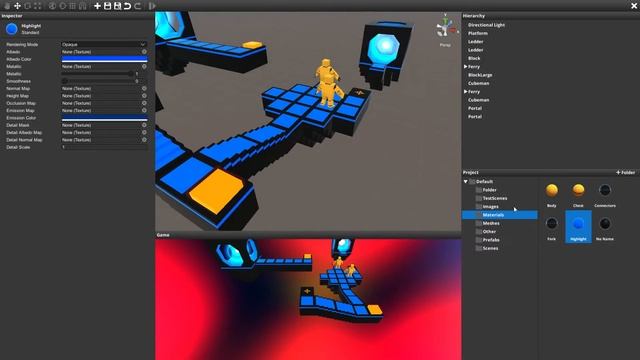
Task: Open the Rendering Mode dropdown
Action: coord(104,44)
